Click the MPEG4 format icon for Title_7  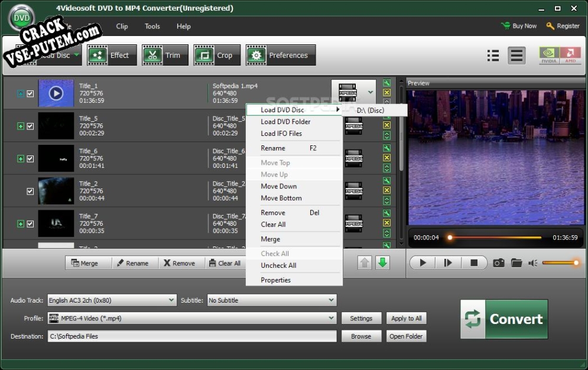click(353, 223)
